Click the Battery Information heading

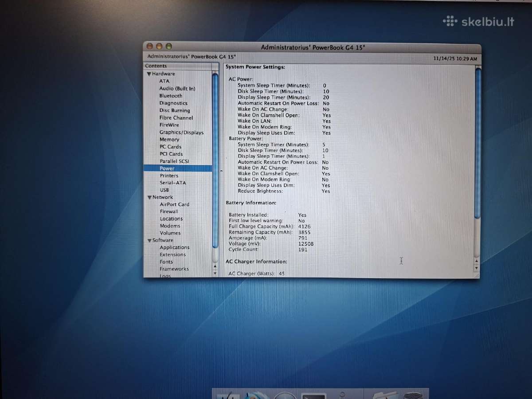[x=251, y=203]
